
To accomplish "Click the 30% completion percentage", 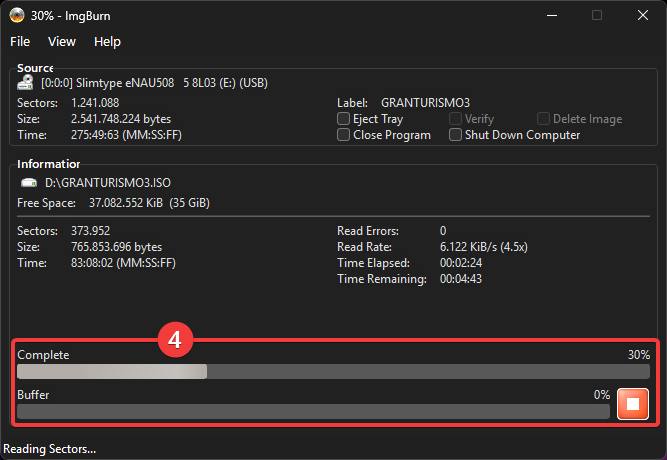I will click(x=639, y=355).
